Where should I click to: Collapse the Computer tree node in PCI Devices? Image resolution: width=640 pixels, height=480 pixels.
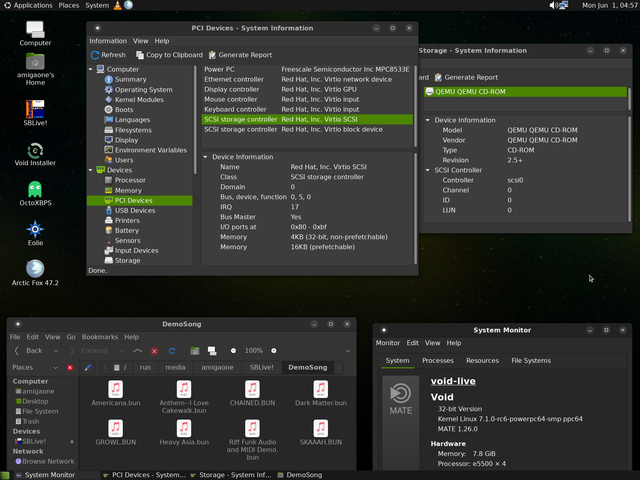[x=91, y=69]
